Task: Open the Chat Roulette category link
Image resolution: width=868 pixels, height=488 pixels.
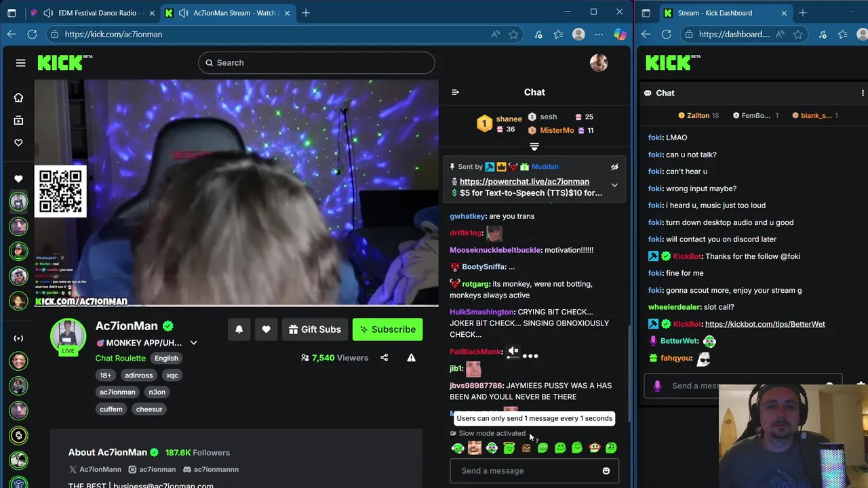Action: point(120,358)
